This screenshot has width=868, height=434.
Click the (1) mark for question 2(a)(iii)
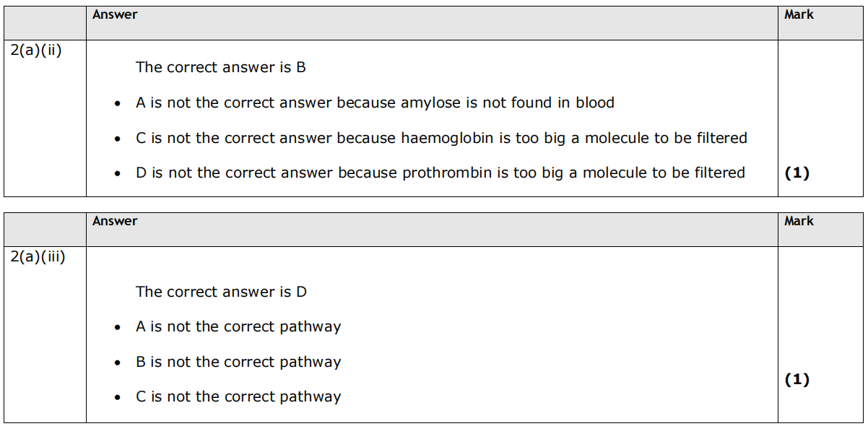[x=797, y=379]
